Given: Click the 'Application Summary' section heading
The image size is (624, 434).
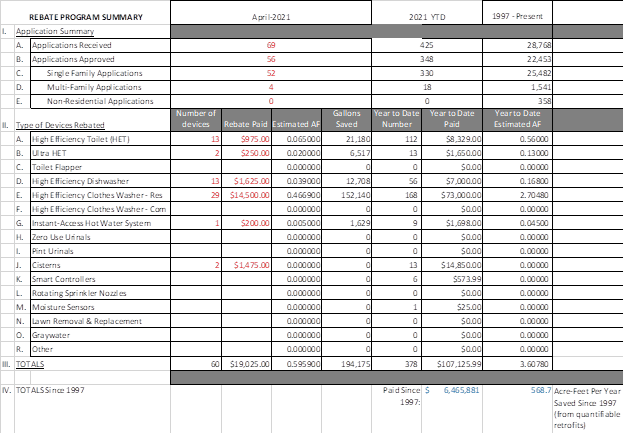Looking at the screenshot, I should 55,31.
